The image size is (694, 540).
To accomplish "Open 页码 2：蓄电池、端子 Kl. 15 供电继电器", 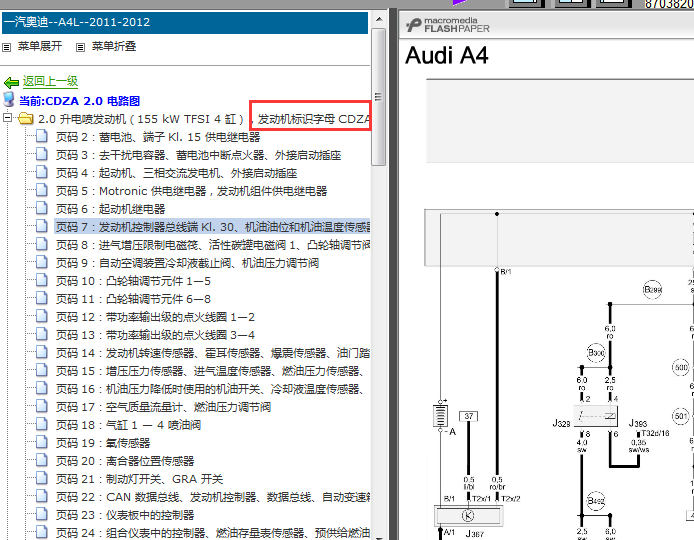I will (158, 137).
